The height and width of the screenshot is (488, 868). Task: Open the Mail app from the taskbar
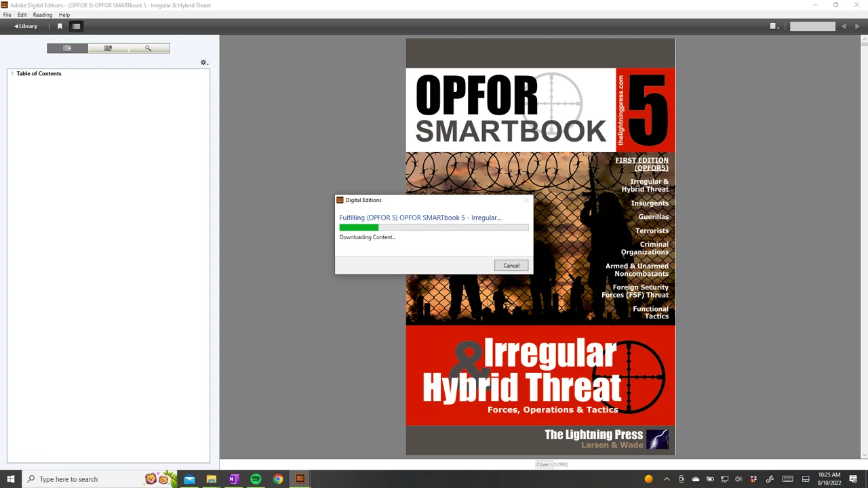click(189, 479)
